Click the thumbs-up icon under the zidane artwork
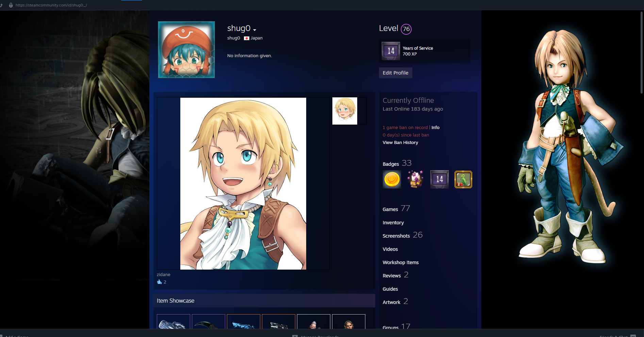 [159, 282]
